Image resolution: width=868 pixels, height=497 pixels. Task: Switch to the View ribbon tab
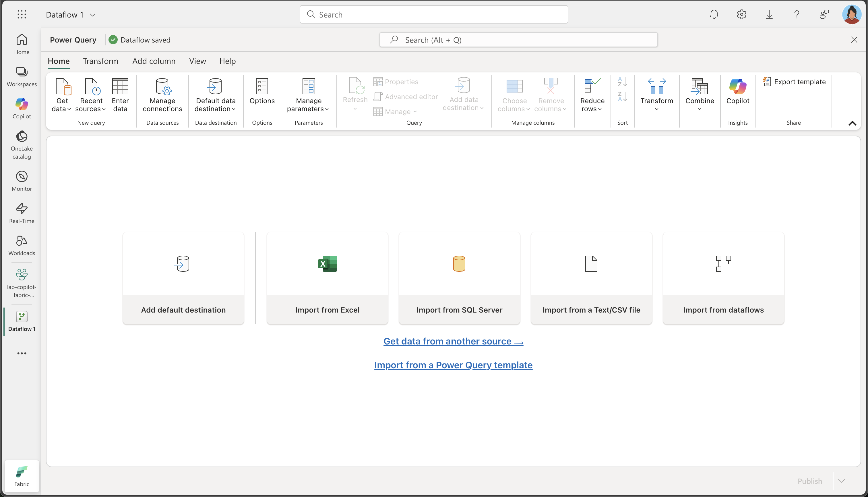(x=197, y=61)
